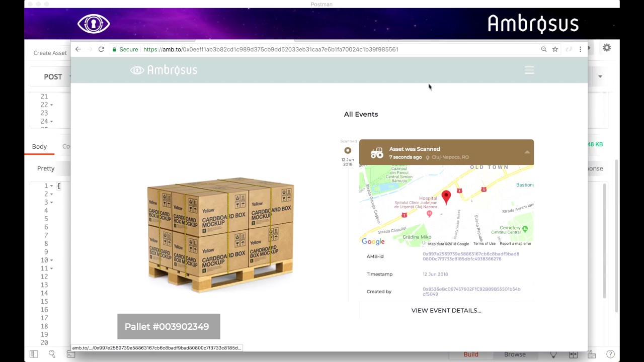644x362 pixels.
Task: Switch to Browse mode in Postman
Action: tap(515, 354)
